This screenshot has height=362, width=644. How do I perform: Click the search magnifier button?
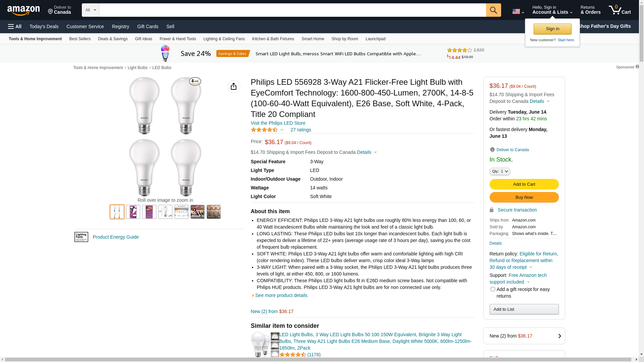pos(493,10)
